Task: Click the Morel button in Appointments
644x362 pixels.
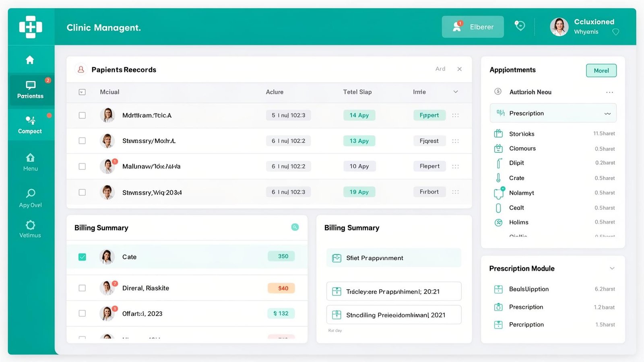Action: 601,70
